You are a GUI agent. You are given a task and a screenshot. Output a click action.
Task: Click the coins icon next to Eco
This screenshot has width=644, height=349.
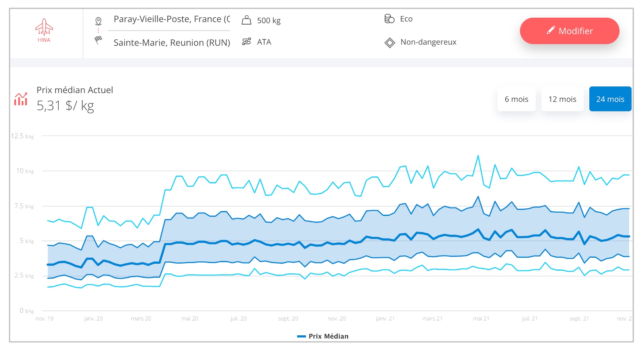[390, 18]
